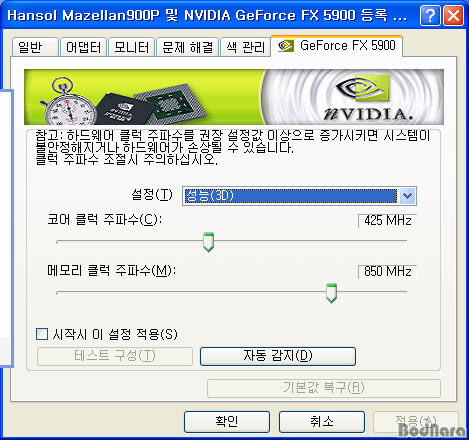Screen dimensions: 469x440
Task: Close the dialog with the red X
Action: click(453, 15)
